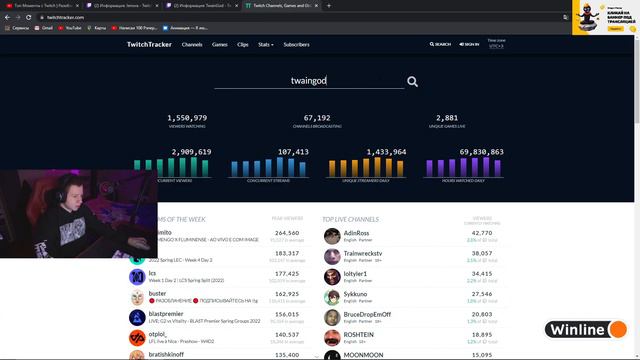Click the blue concurrent streams bar chart
640x360 pixels.
269,167
